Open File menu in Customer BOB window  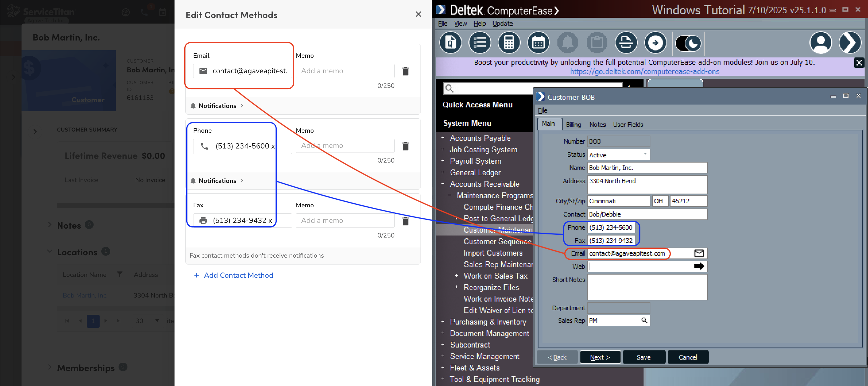542,111
